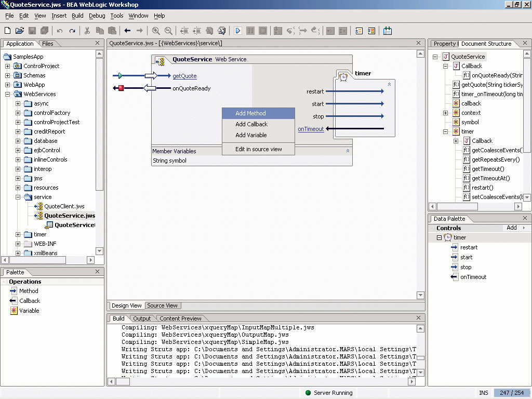Close the Palette panel

97,272
